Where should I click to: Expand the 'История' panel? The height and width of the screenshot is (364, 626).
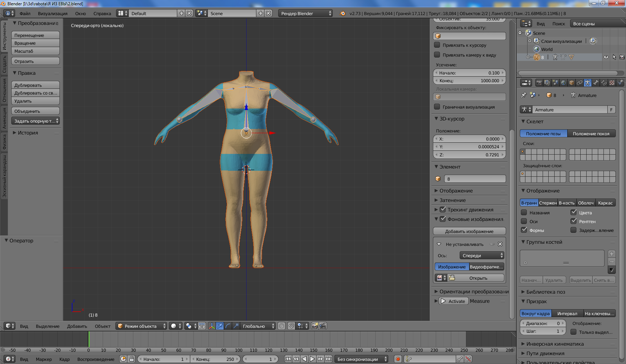click(28, 133)
